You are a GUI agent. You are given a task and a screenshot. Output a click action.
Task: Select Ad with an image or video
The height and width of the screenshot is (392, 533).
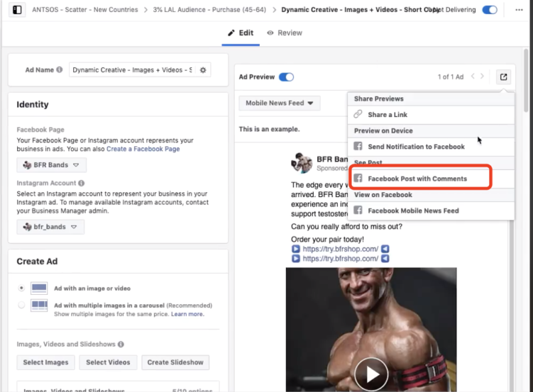pos(22,288)
